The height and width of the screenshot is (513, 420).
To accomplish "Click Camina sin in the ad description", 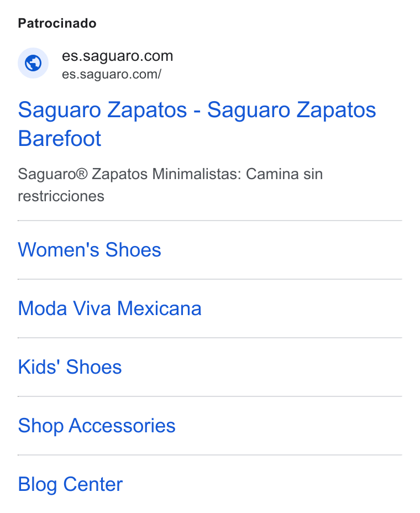I will coord(284,174).
